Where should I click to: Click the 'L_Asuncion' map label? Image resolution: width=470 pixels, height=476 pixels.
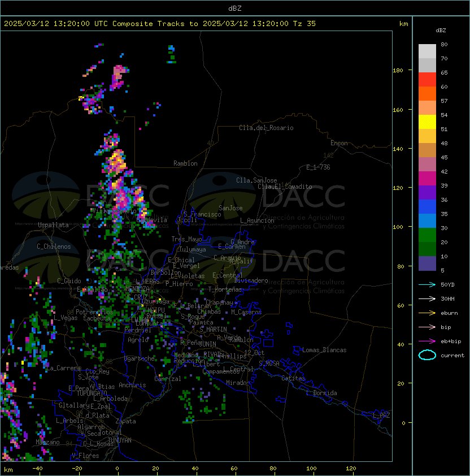point(257,220)
